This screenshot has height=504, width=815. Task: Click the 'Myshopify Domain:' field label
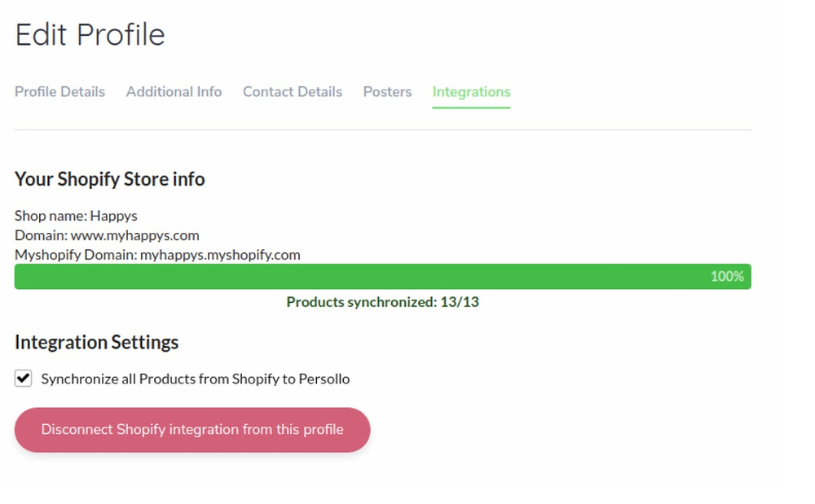pyautogui.click(x=77, y=255)
